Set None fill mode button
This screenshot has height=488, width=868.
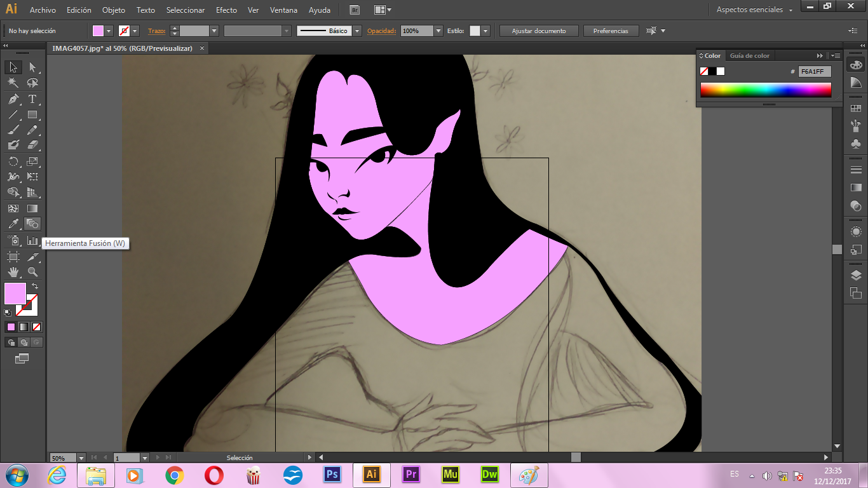[x=36, y=327]
